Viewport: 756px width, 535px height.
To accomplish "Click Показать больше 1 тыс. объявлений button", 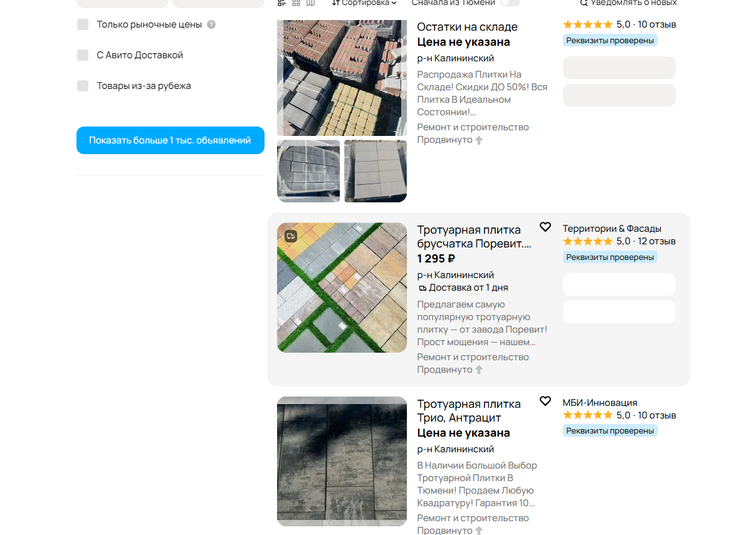I will tap(171, 140).
